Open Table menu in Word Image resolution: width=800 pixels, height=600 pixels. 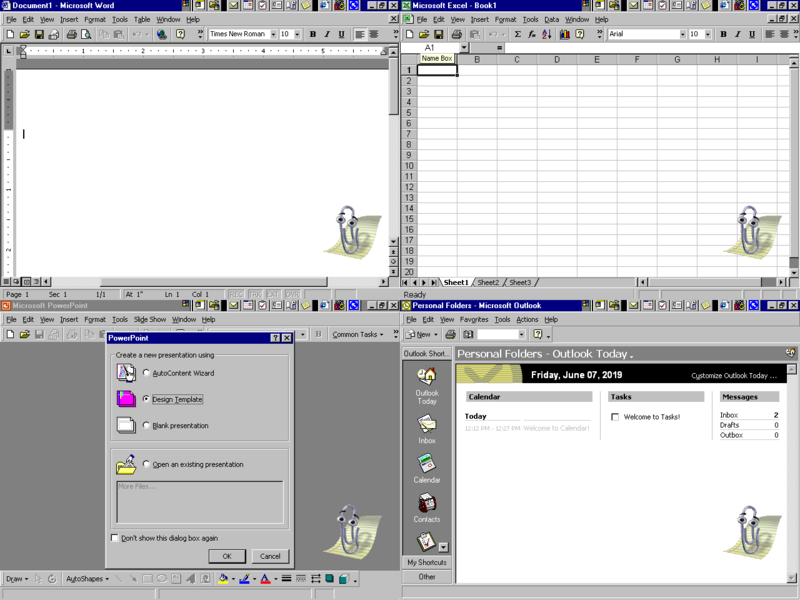pos(142,19)
